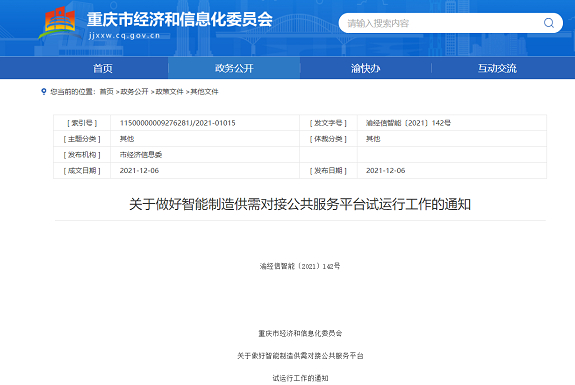Click the location pin icon in breadcrumb
Image resolution: width=575 pixels, height=385 pixels.
[44, 91]
